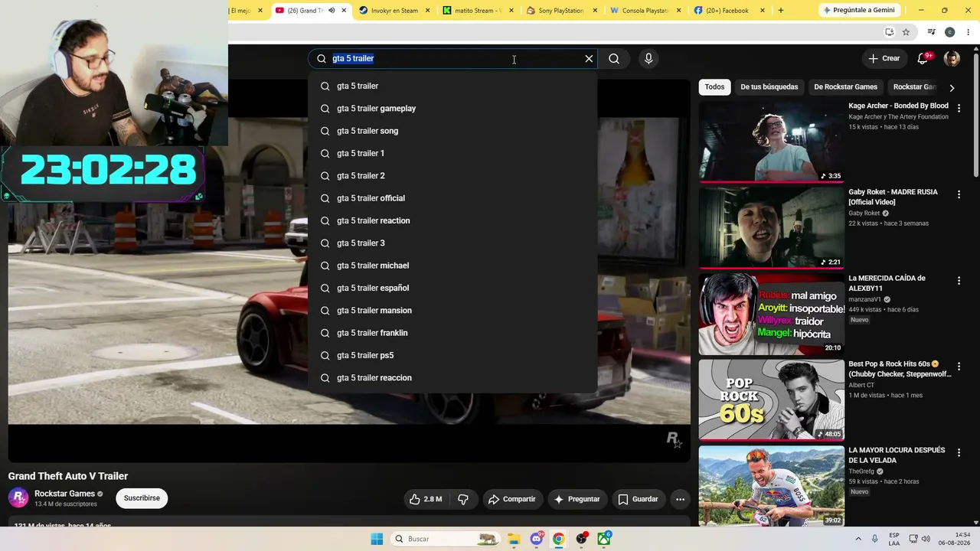The height and width of the screenshot is (551, 980).
Task: Choose suggestion "gta 5 trailer 2"
Action: tap(452, 176)
